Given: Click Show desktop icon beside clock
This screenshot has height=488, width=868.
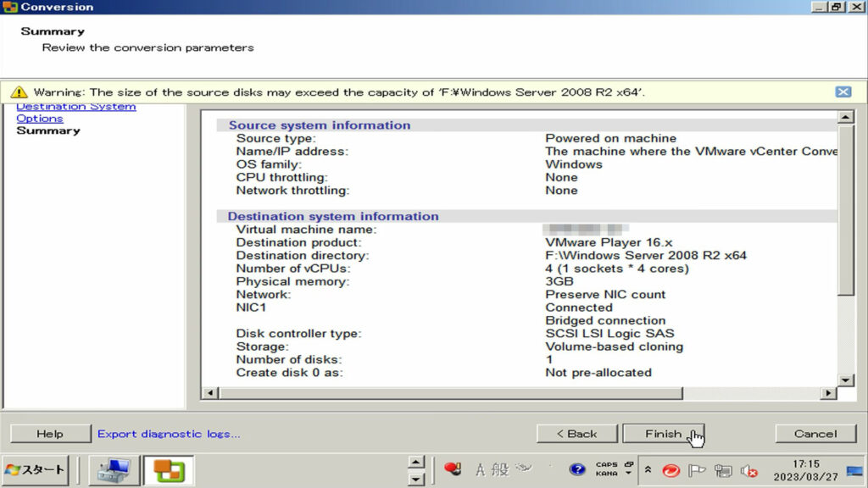Looking at the screenshot, I should click(854, 471).
